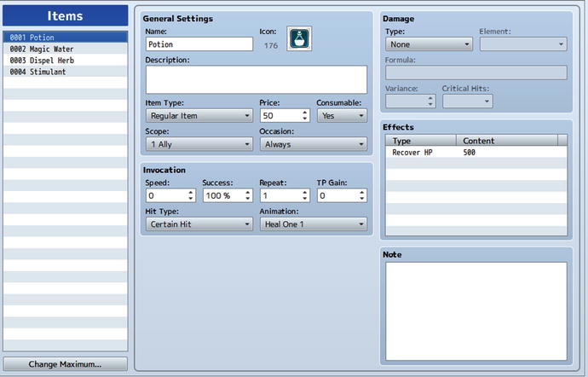Click the Content column header in Effects
Image resolution: width=588 pixels, height=377 pixels.
click(x=507, y=141)
